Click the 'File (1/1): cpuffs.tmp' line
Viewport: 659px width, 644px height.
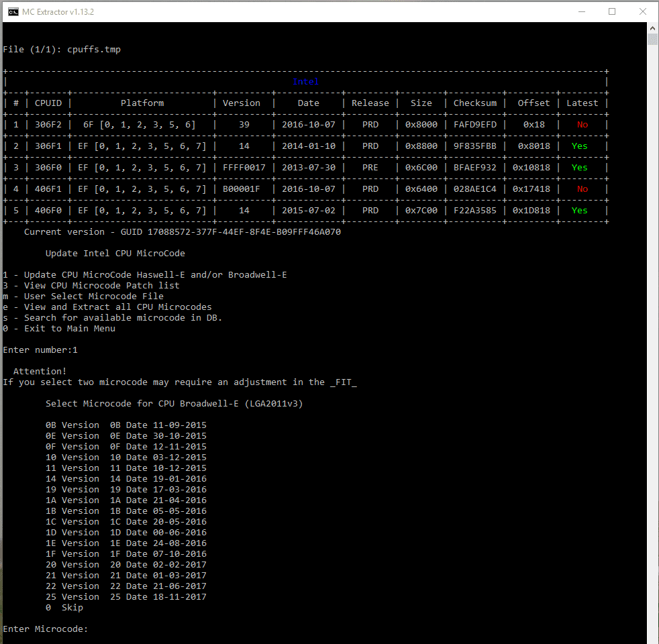[x=62, y=50]
